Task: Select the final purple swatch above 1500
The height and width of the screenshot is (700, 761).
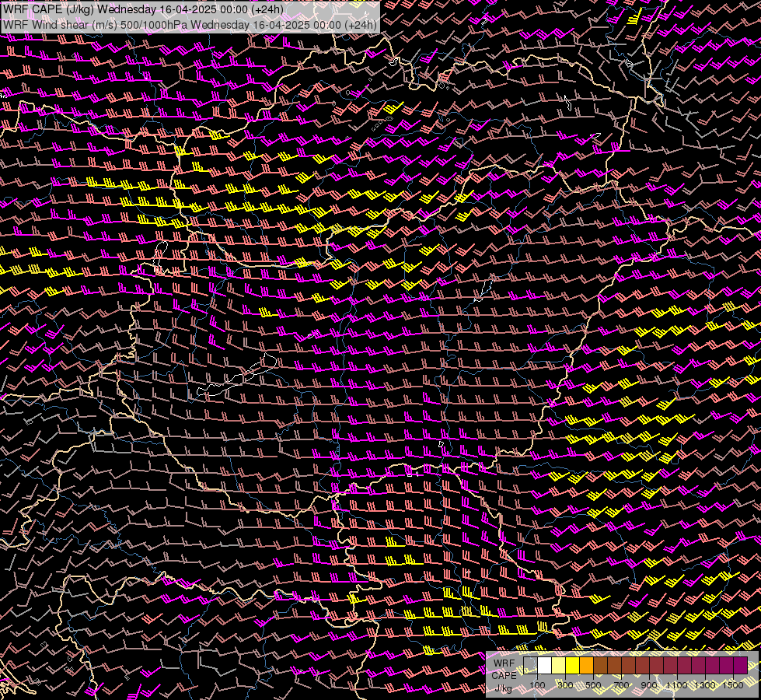Action: [x=741, y=665]
